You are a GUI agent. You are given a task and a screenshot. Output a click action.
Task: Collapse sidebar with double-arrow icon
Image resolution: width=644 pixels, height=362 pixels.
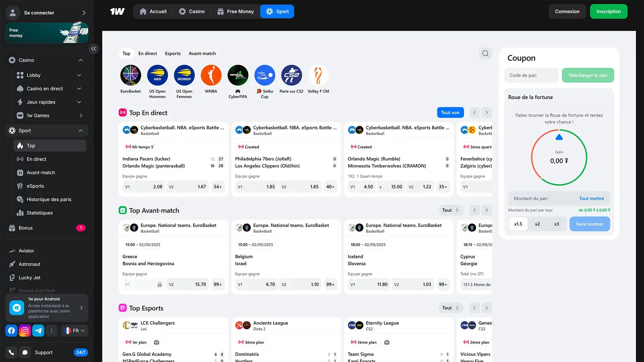[94, 49]
